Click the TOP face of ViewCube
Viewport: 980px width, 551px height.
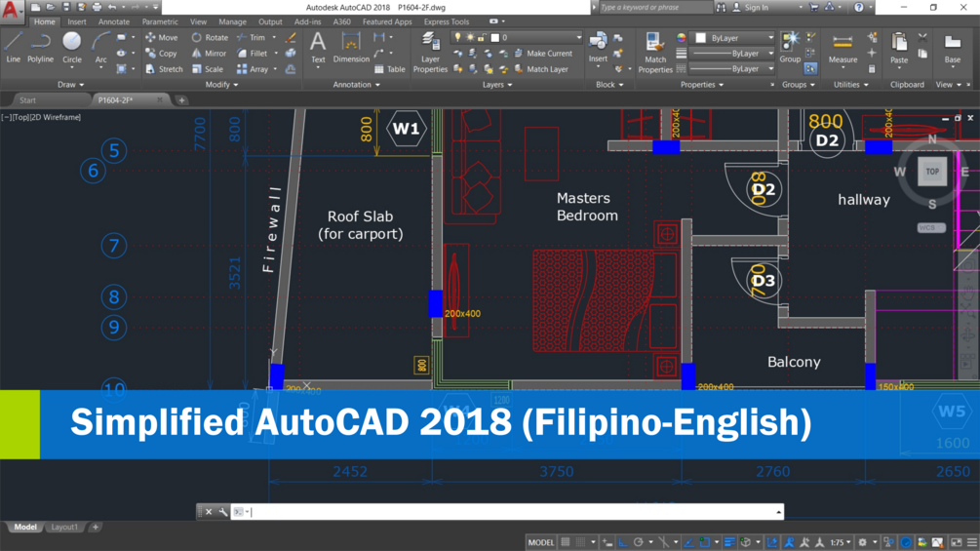click(x=932, y=172)
